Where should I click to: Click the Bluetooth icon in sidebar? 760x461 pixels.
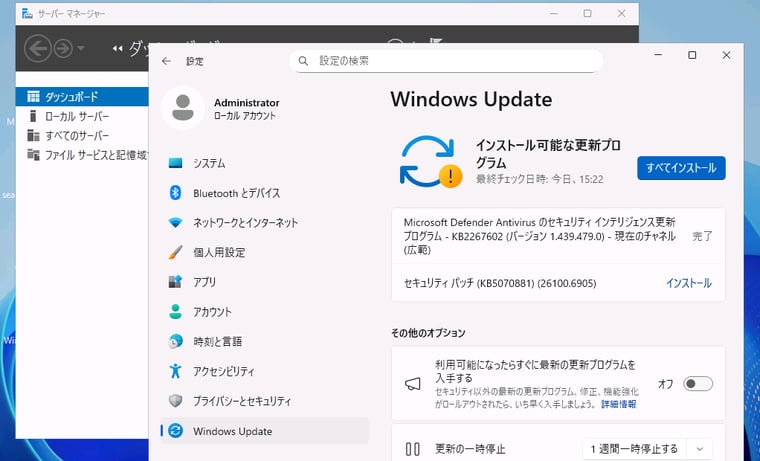point(175,193)
